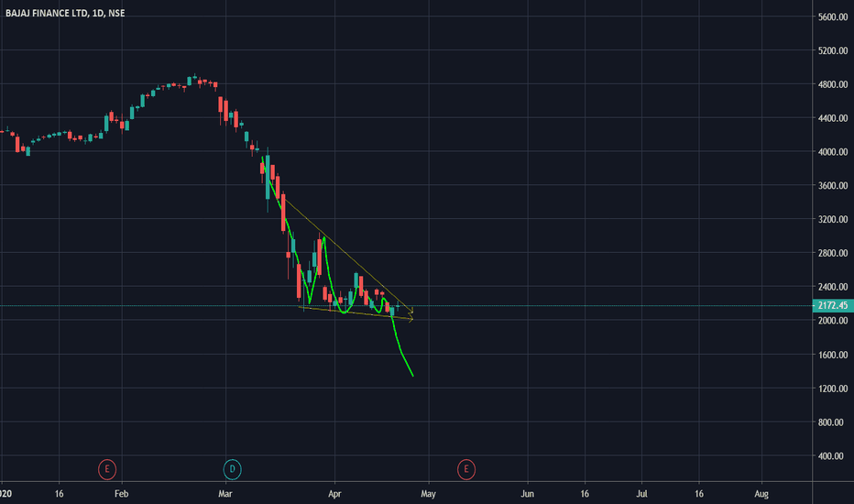Screen dimensions: 854x504
Task: Click the red earnings E marker near Feb
Action: click(x=106, y=469)
